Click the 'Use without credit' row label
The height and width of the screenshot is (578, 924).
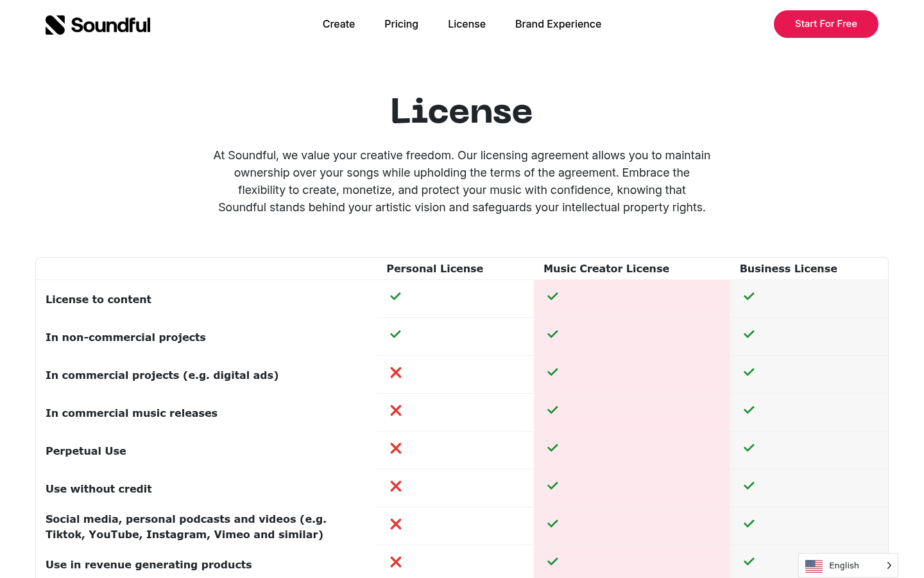[x=99, y=489]
